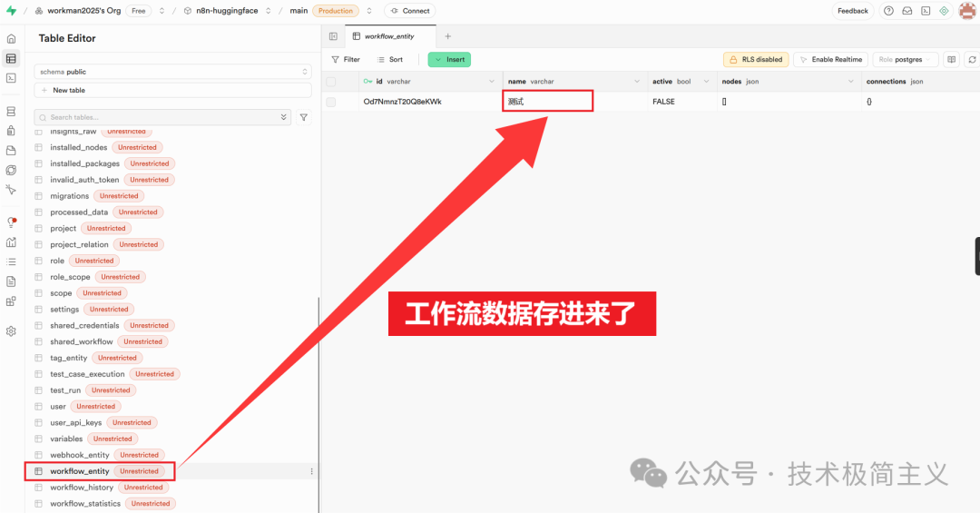980x513 pixels.
Task: Open the webhook_entity table
Action: coord(79,455)
